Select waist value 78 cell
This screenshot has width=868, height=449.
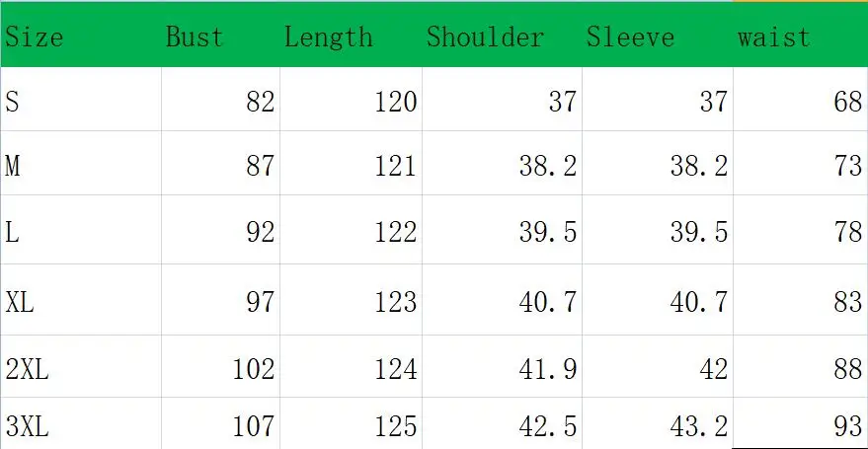(801, 230)
